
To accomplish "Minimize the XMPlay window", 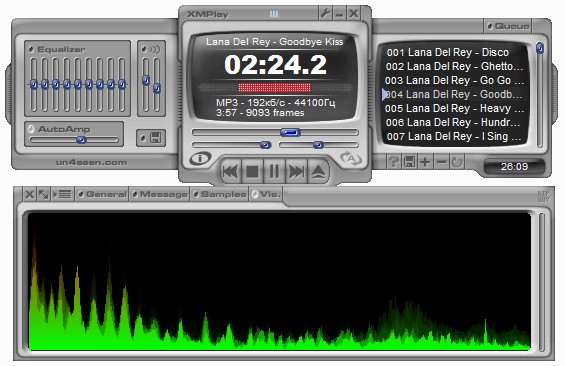I will pos(339,14).
